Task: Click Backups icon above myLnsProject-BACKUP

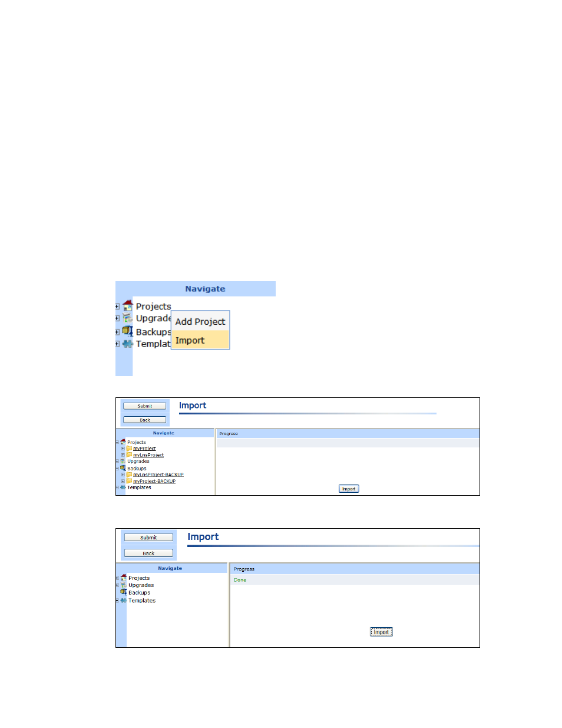Action: [x=123, y=468]
